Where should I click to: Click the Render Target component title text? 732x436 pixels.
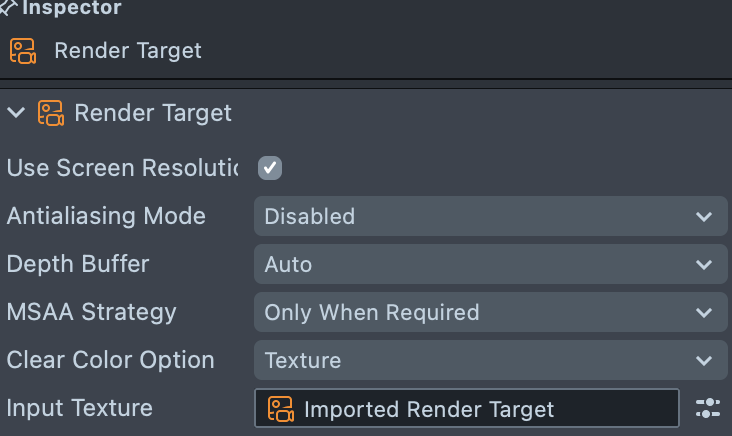tap(153, 113)
